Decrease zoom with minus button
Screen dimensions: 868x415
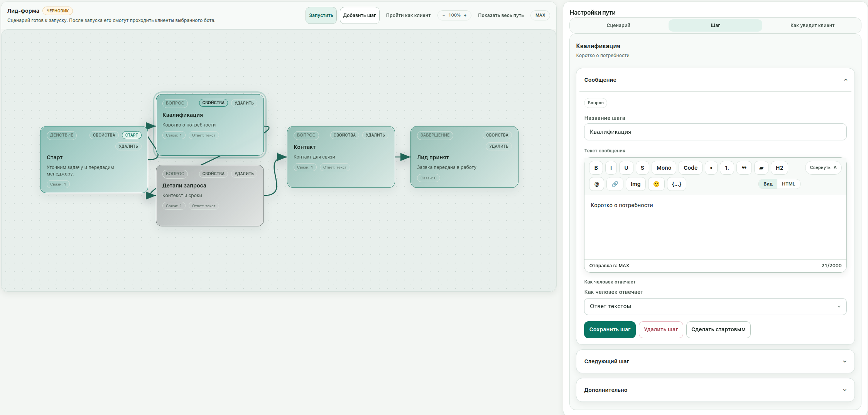tap(444, 15)
